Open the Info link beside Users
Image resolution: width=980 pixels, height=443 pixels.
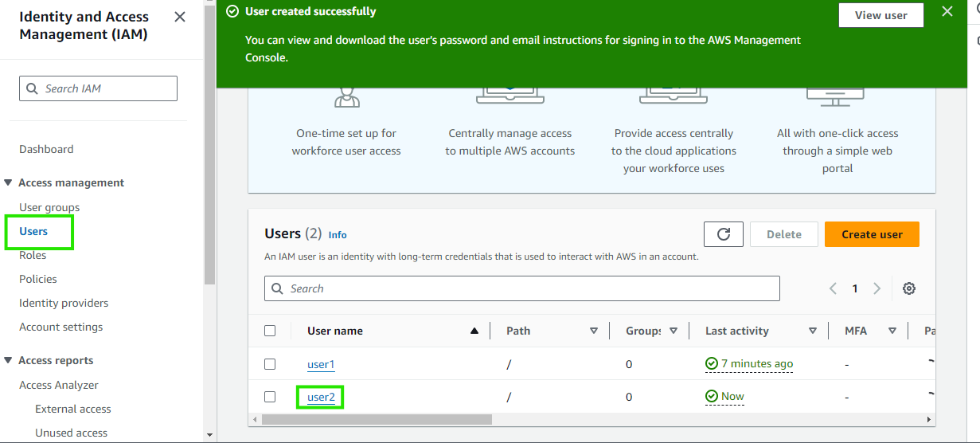(338, 235)
